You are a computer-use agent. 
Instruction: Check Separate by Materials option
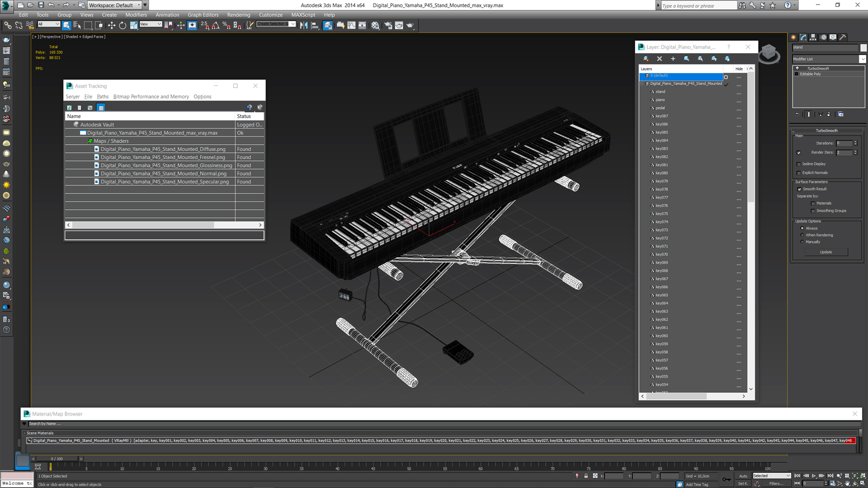tap(813, 203)
